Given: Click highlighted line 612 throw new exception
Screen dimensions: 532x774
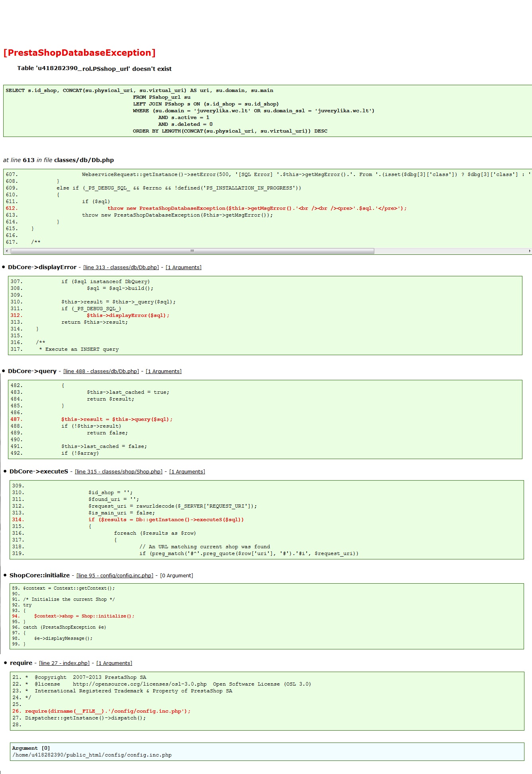Looking at the screenshot, I should pyautogui.click(x=257, y=208).
